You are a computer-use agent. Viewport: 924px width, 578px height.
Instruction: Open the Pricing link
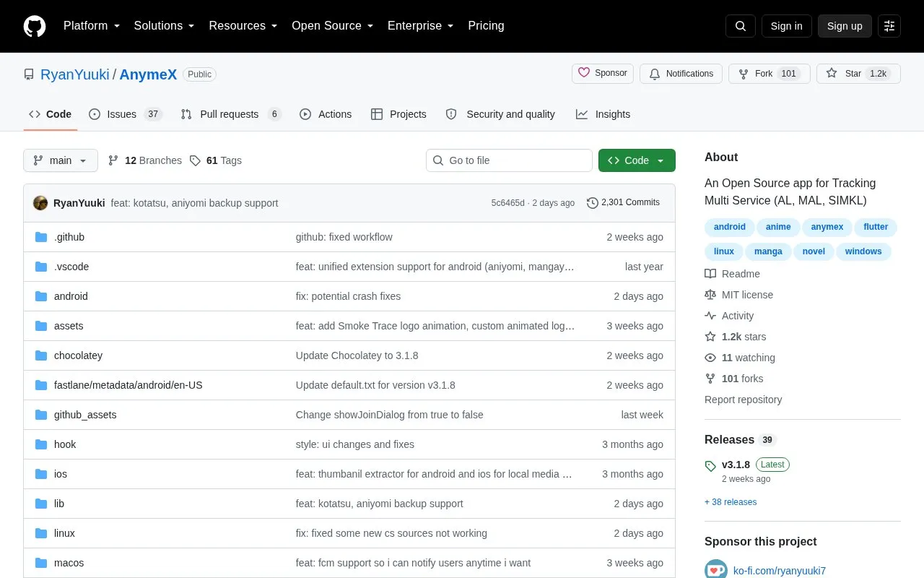[x=486, y=26]
